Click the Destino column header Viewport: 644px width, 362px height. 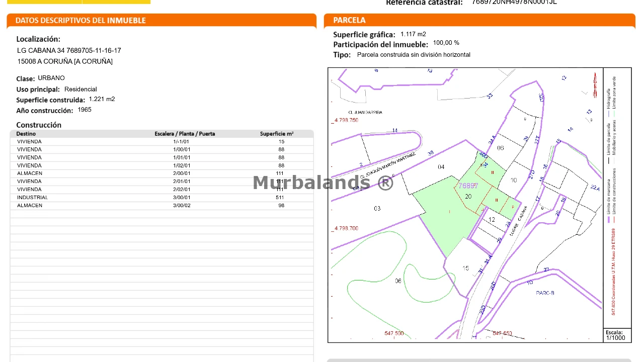26,134
